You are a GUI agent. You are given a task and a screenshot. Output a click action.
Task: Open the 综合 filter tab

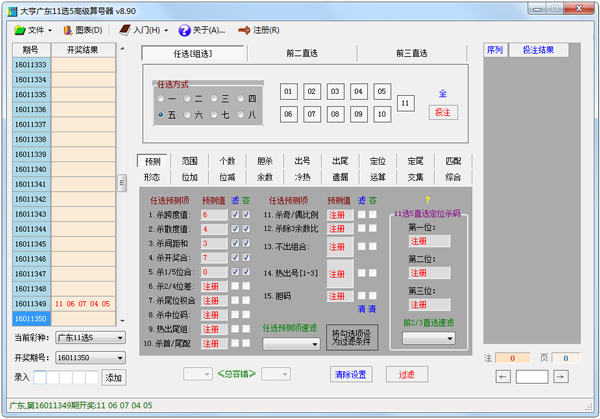[453, 177]
